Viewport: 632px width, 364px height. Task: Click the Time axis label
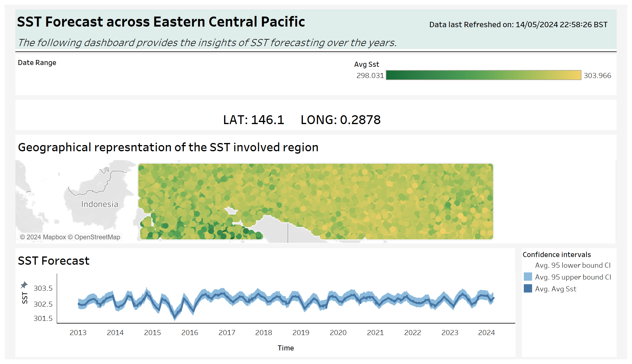click(x=286, y=348)
